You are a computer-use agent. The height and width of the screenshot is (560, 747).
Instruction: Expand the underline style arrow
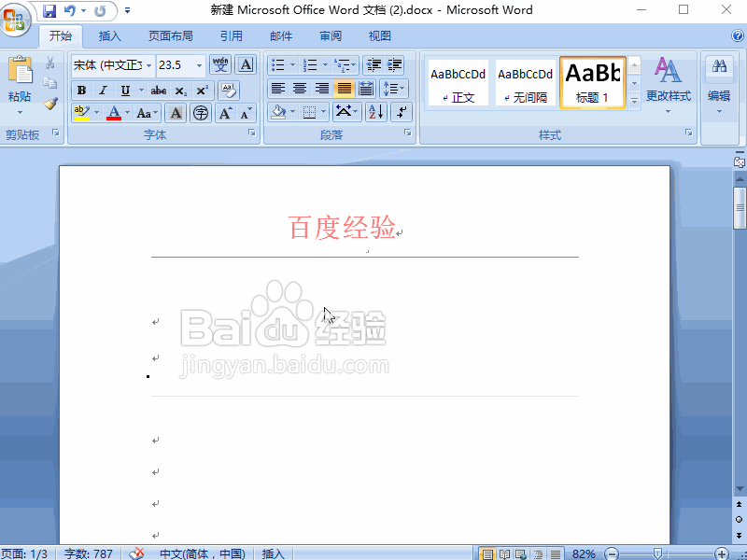[141, 91]
